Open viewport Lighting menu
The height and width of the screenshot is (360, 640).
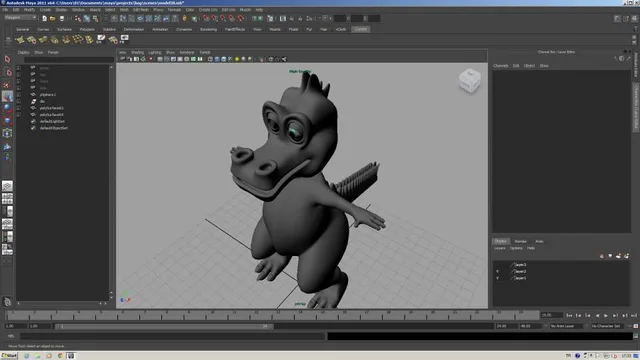pyautogui.click(x=155, y=52)
